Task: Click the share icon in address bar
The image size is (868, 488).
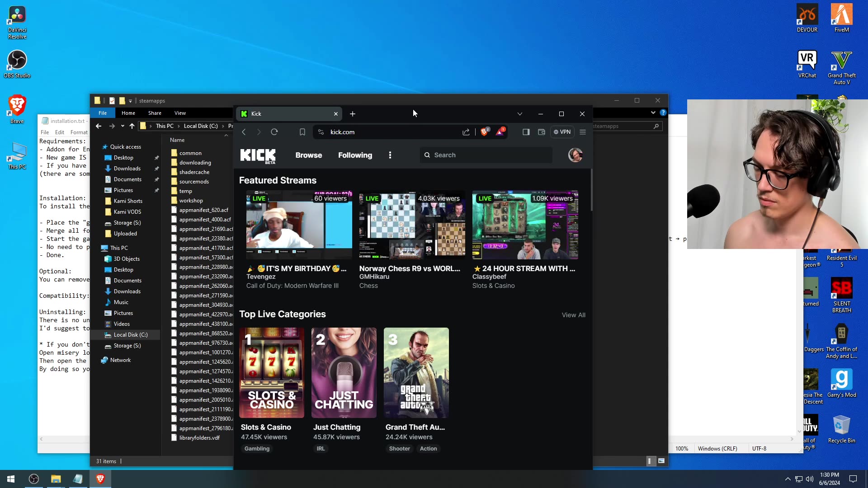Action: point(466,132)
